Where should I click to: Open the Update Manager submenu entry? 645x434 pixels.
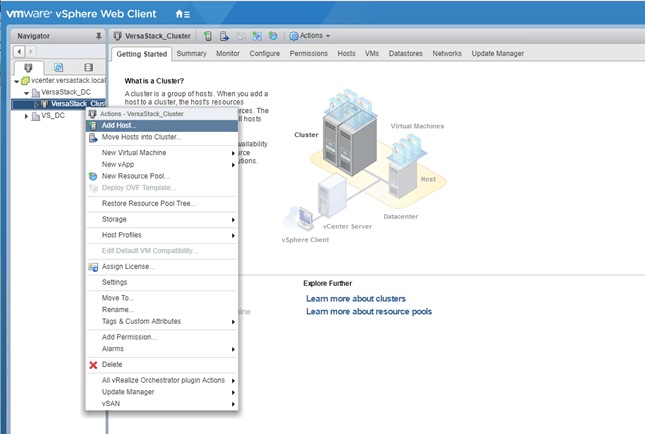[x=162, y=392]
